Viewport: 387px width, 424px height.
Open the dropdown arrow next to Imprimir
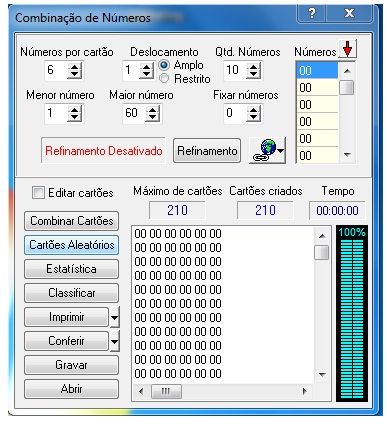[x=115, y=317]
